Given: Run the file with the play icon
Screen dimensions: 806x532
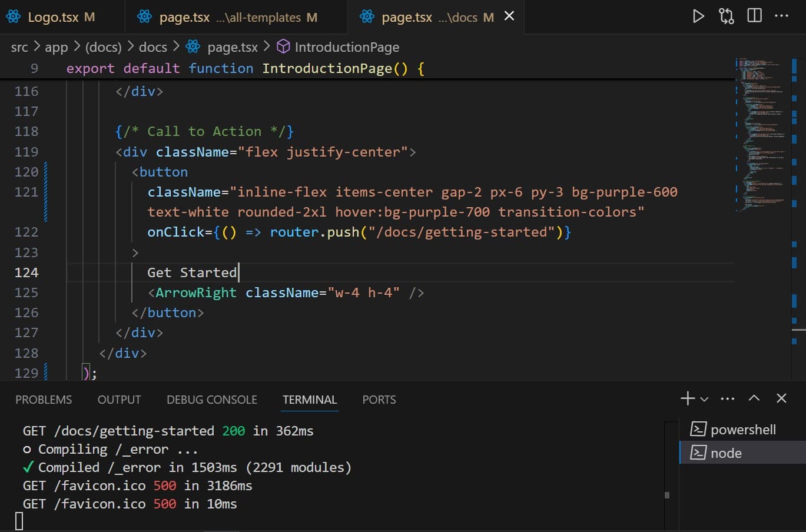Looking at the screenshot, I should pyautogui.click(x=698, y=16).
